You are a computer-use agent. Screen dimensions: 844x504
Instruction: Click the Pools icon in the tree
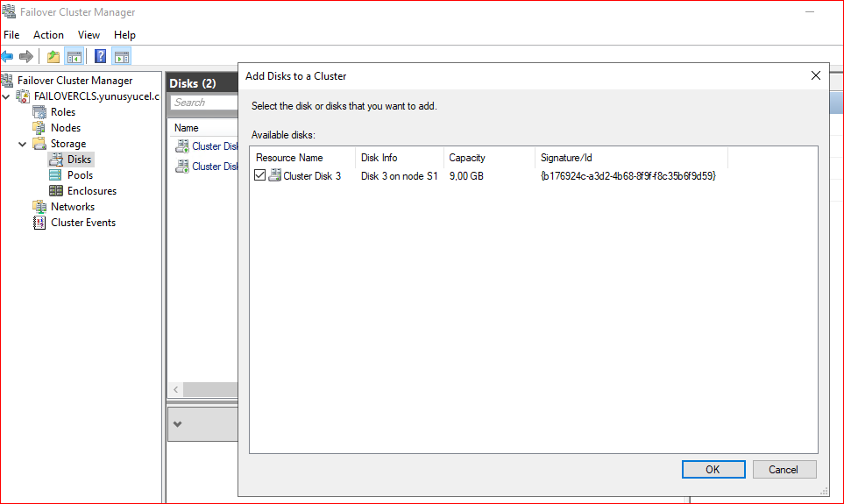(x=55, y=175)
